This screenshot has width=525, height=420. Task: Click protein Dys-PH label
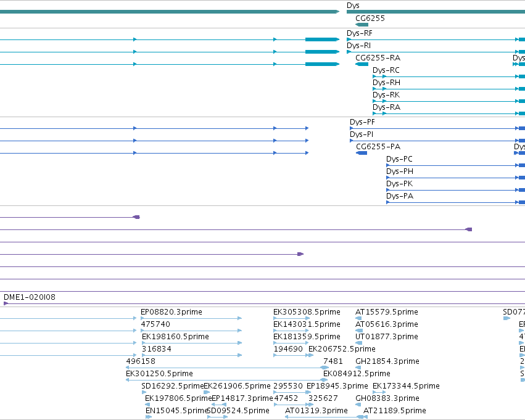click(399, 171)
